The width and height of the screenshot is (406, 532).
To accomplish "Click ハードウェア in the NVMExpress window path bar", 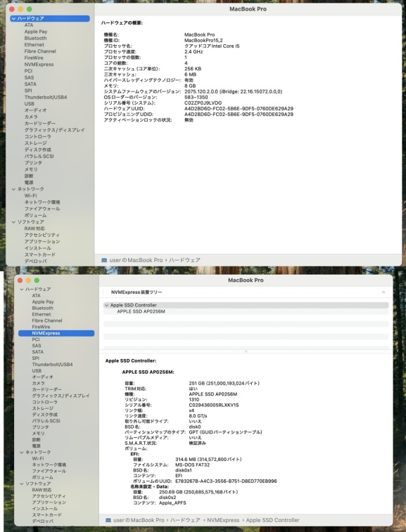I will tap(185, 520).
